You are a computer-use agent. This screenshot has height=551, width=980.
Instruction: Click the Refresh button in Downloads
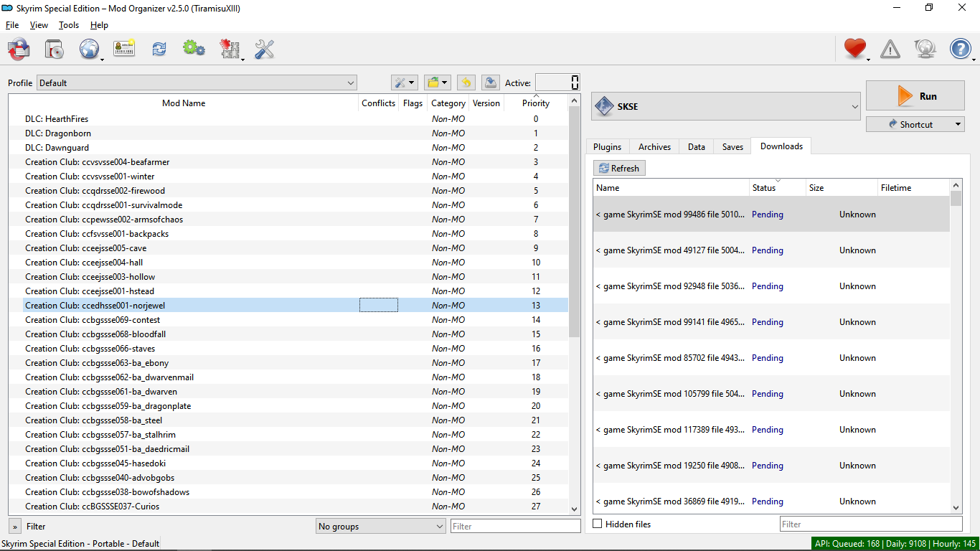(619, 168)
